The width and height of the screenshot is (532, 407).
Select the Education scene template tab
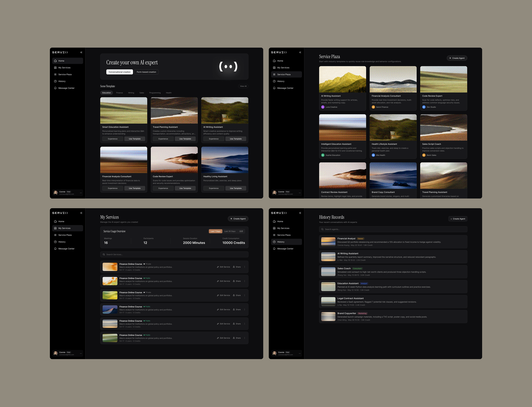pyautogui.click(x=106, y=93)
